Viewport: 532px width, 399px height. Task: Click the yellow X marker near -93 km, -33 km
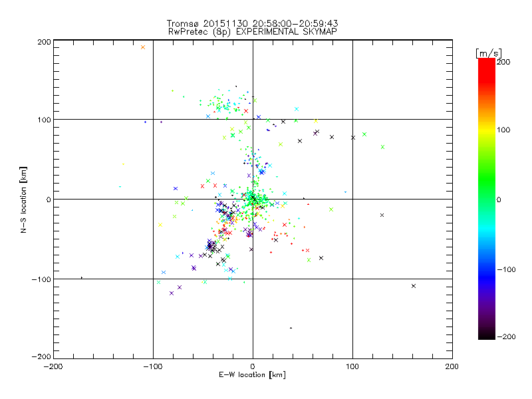tap(160, 225)
